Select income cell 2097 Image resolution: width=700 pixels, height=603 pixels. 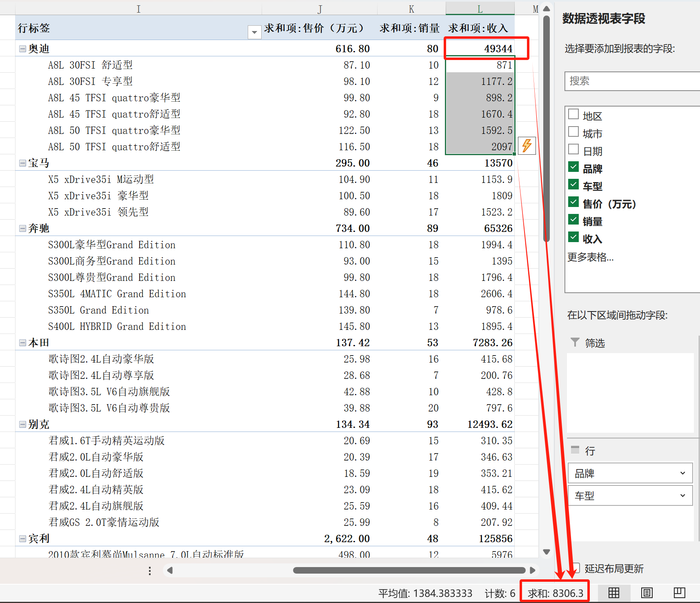(x=480, y=147)
